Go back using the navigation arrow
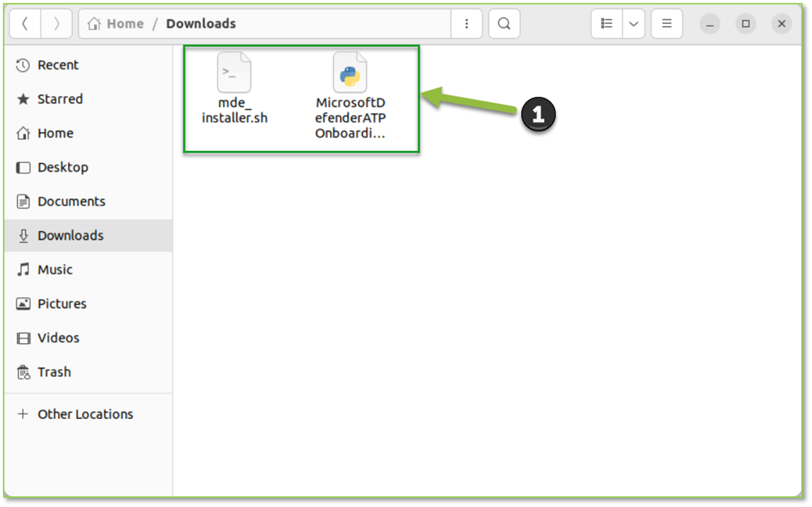The image size is (812, 507). pyautogui.click(x=25, y=23)
